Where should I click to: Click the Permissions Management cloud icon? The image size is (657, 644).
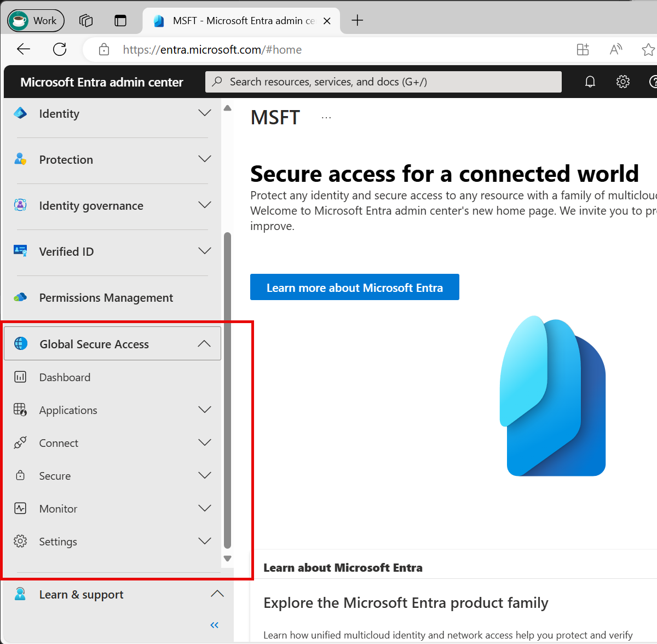point(20,297)
